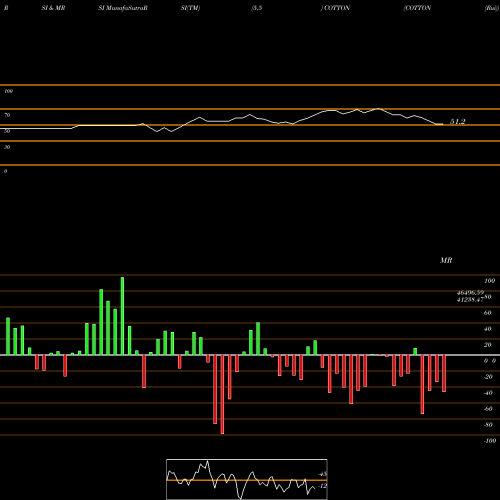
Task: Click the MR label above the histogram
Action: 446,260
